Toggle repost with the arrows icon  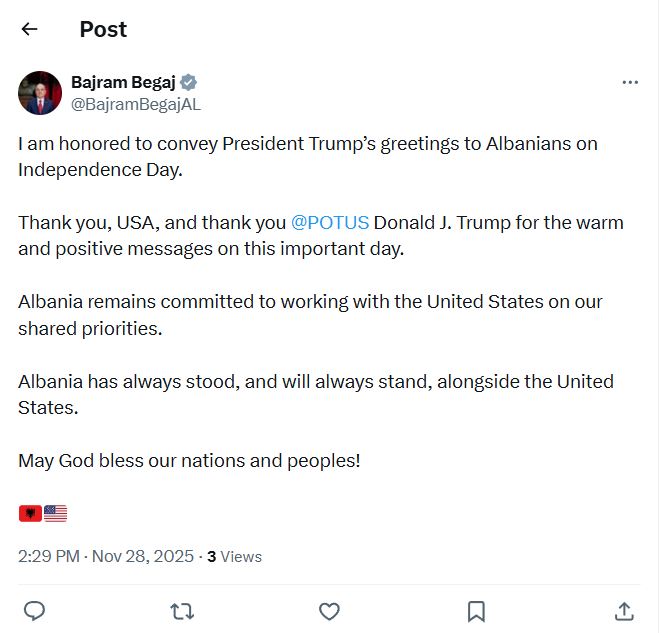click(182, 610)
